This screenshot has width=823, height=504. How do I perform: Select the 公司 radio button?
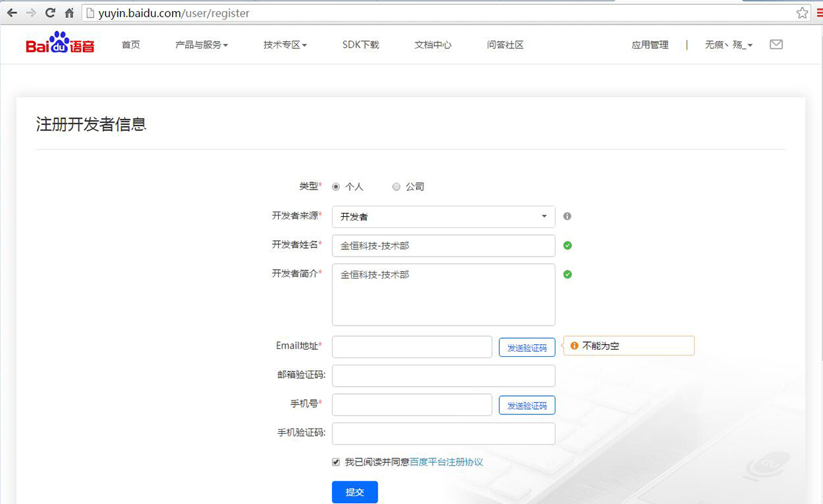396,187
